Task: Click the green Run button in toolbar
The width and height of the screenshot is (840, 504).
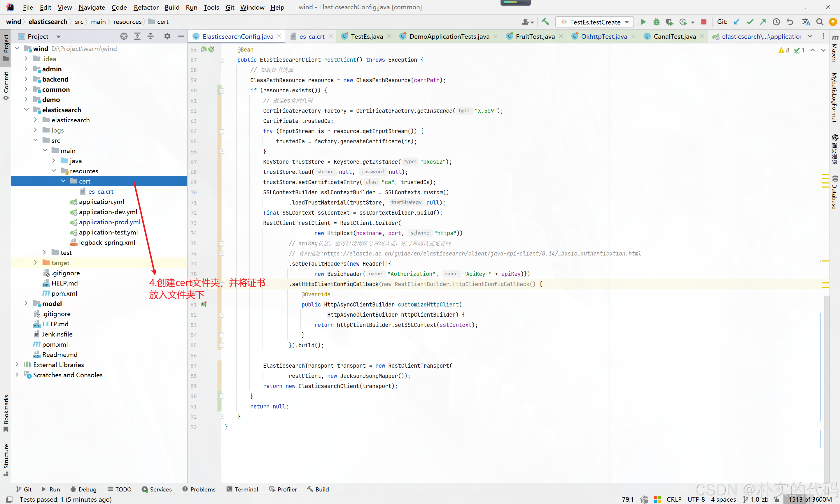Action: click(643, 22)
